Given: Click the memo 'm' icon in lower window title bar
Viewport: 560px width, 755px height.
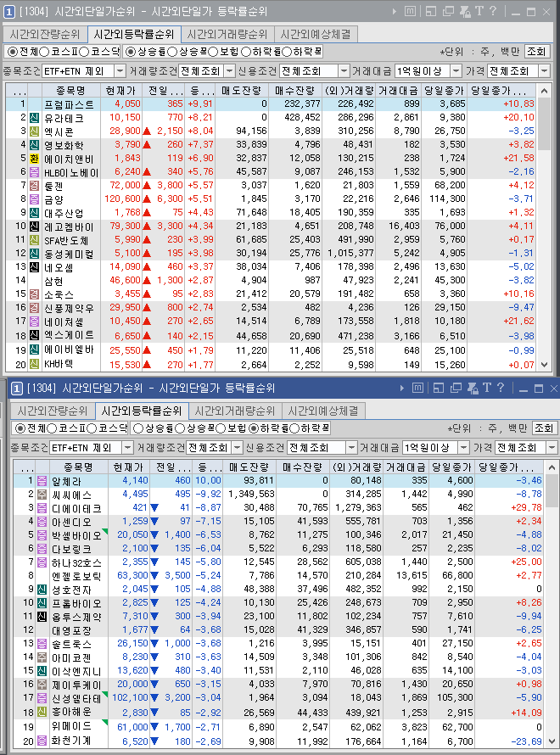Looking at the screenshot, I should [x=418, y=388].
